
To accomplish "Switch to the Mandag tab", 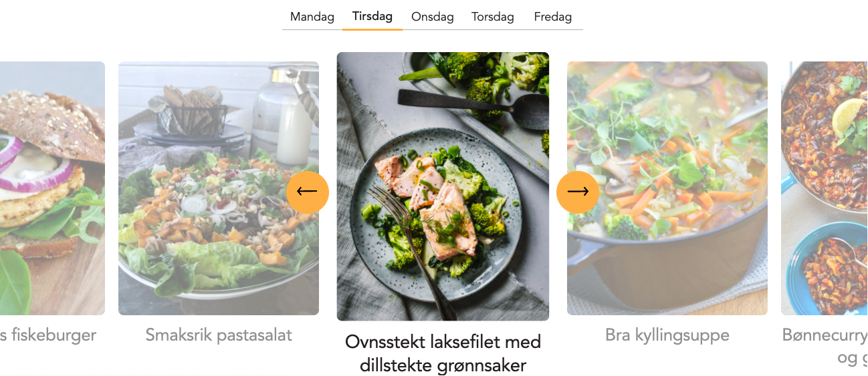I will tap(312, 17).
